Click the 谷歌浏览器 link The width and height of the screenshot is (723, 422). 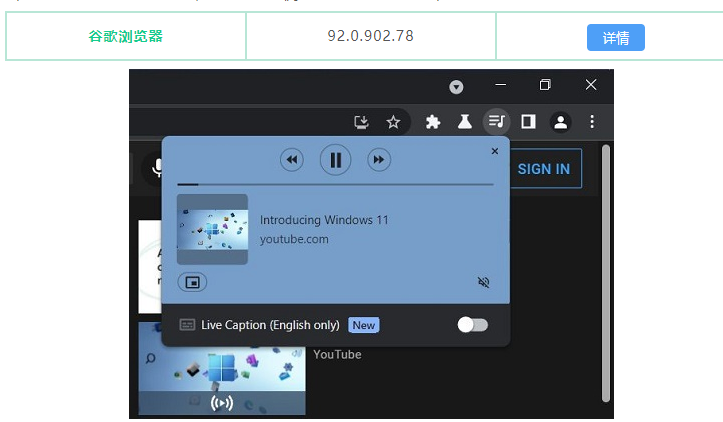(125, 36)
